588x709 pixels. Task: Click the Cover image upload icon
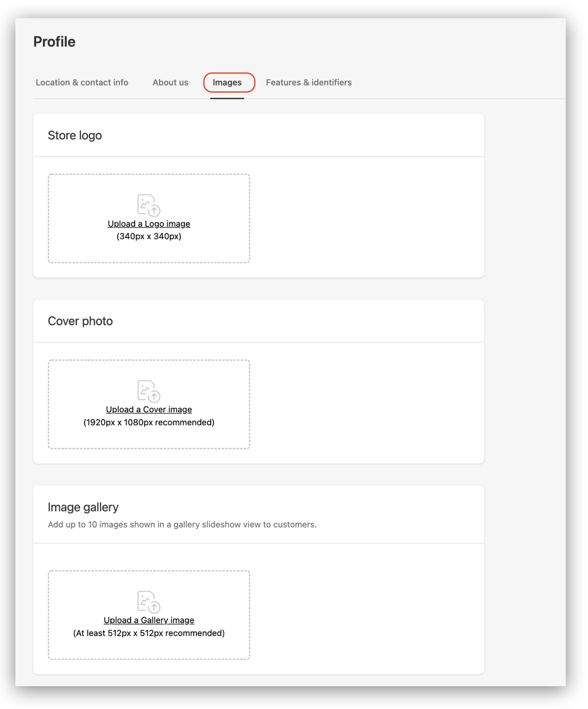pos(148,391)
